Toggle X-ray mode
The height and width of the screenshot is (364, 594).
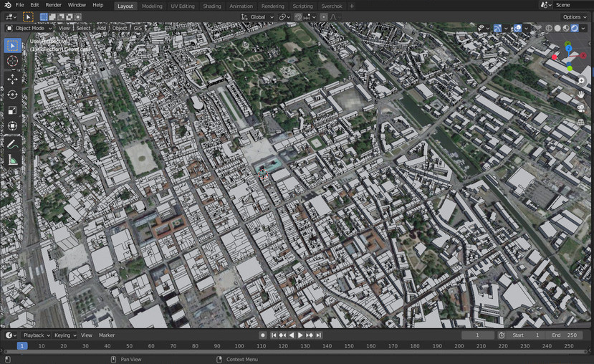coord(538,29)
